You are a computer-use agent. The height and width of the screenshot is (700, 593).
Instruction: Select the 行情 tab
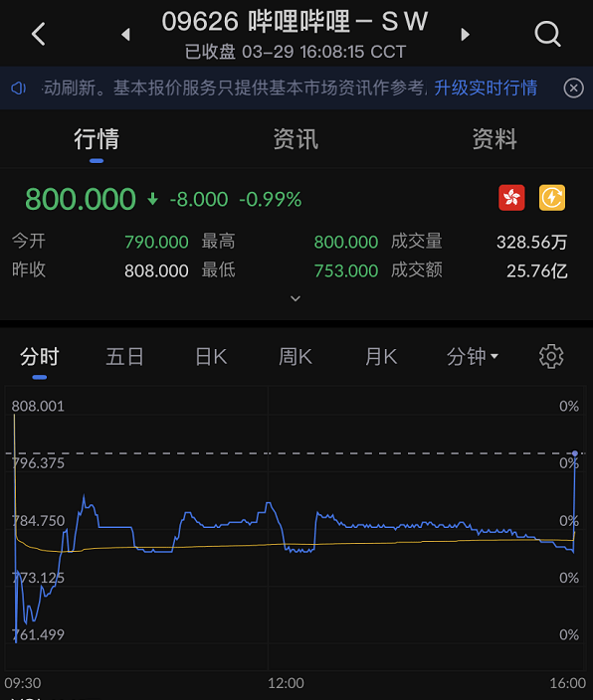[97, 139]
